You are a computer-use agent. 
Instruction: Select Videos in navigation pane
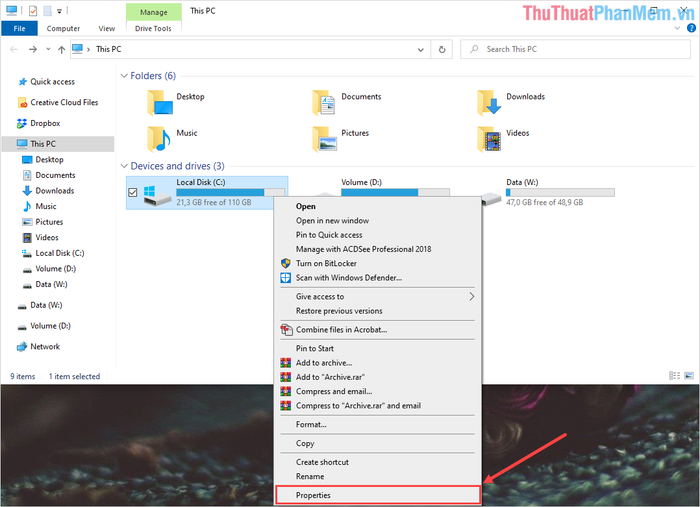(58, 237)
